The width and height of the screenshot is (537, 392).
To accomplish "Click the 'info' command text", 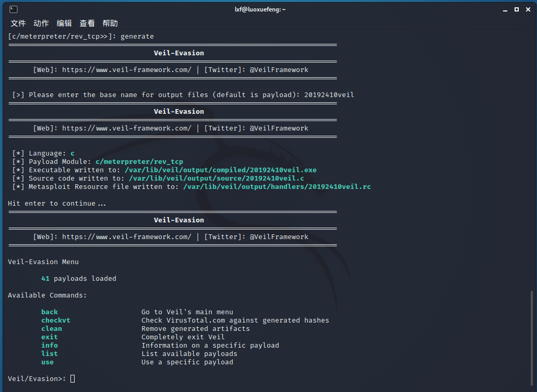I will tap(50, 345).
